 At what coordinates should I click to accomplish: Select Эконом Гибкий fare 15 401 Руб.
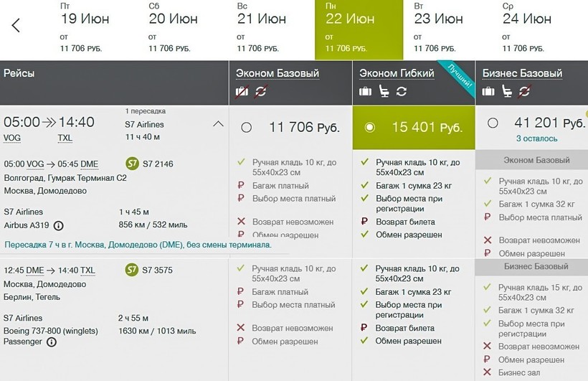(x=370, y=128)
